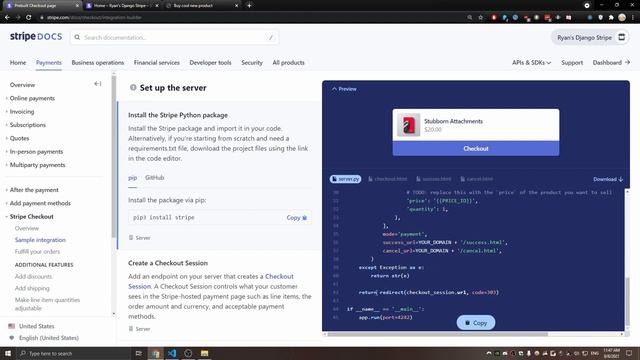Reload the page with the refresh icon

[x=29, y=17]
